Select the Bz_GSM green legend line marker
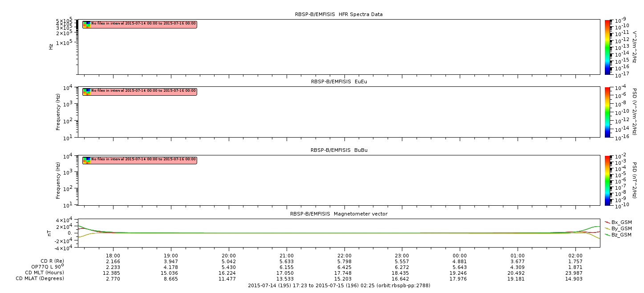Screen dimensions: 644x293 (x=608, y=234)
